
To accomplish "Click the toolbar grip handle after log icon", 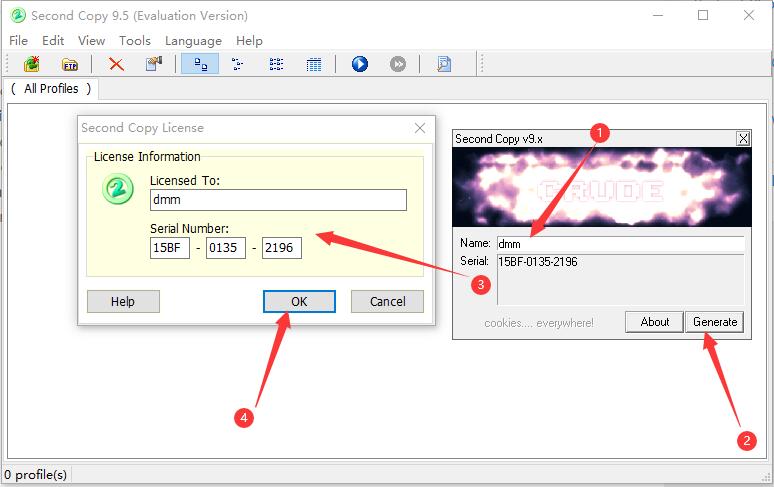I will (482, 64).
